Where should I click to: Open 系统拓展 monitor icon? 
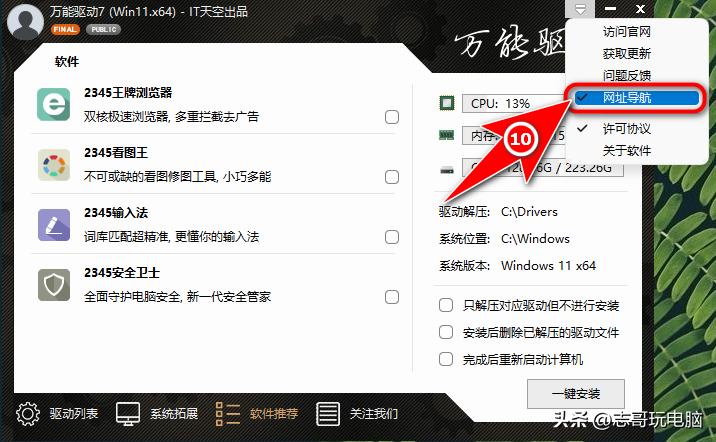[128, 414]
